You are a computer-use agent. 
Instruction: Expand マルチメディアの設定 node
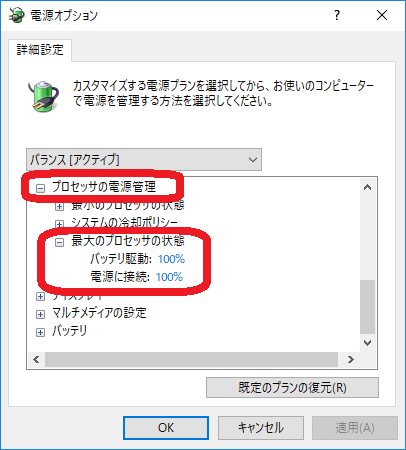40,314
